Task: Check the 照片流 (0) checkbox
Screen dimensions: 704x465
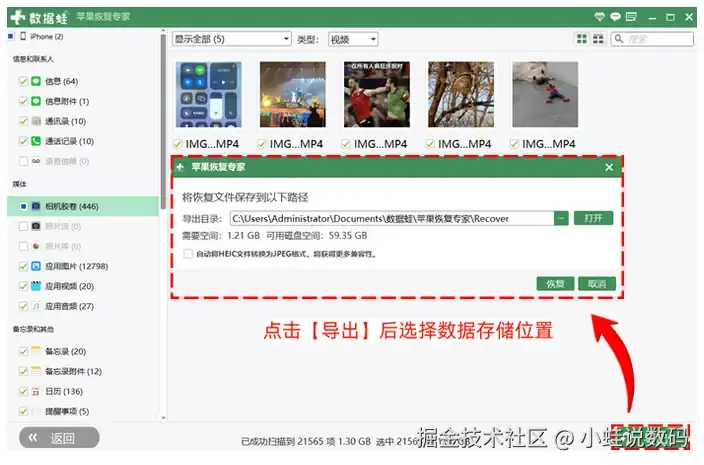Action: [23, 226]
